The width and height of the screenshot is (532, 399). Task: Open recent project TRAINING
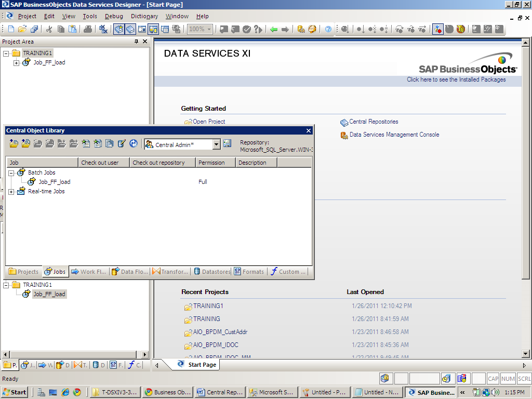(207, 319)
